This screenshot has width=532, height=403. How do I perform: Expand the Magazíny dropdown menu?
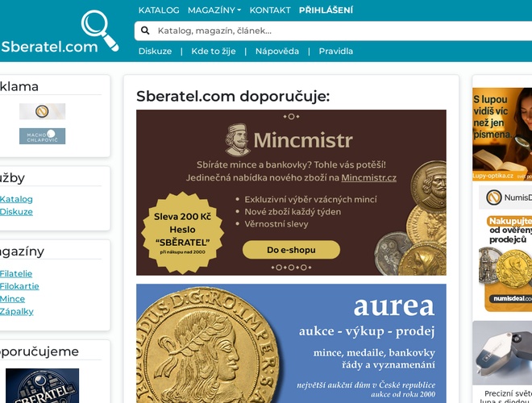coord(214,10)
